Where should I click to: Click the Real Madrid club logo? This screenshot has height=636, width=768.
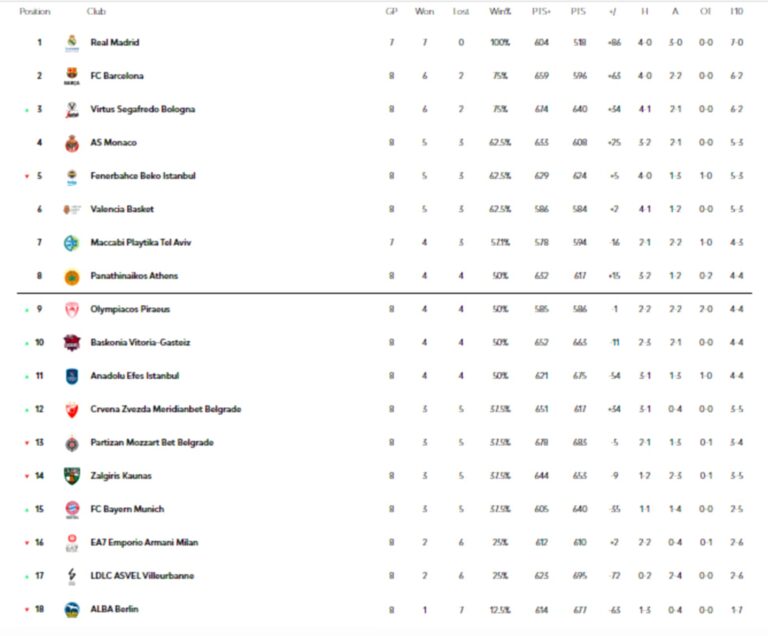coord(71,42)
